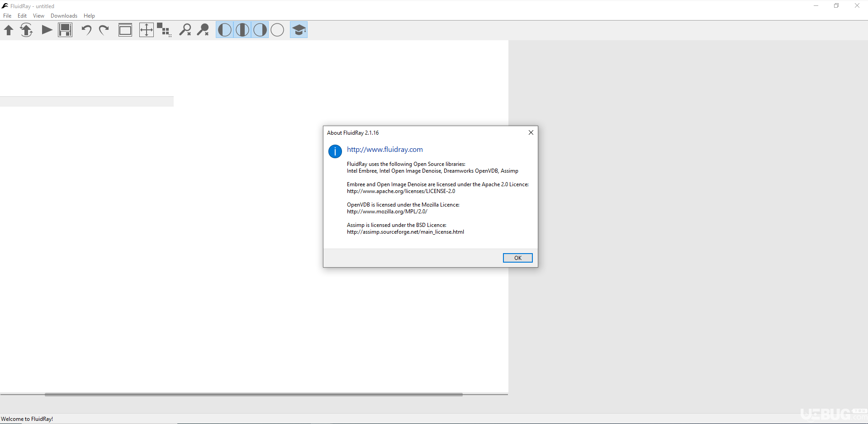This screenshot has width=868, height=424.
Task: Click the up-arrow import icon
Action: point(9,30)
